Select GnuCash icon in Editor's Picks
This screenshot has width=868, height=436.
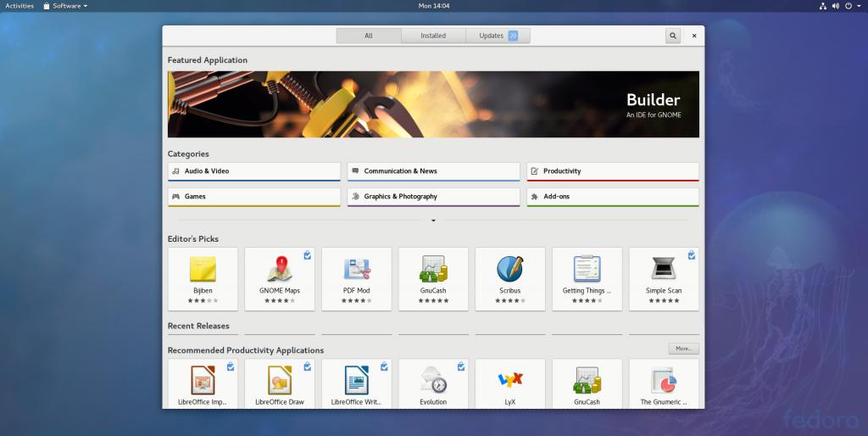[433, 269]
